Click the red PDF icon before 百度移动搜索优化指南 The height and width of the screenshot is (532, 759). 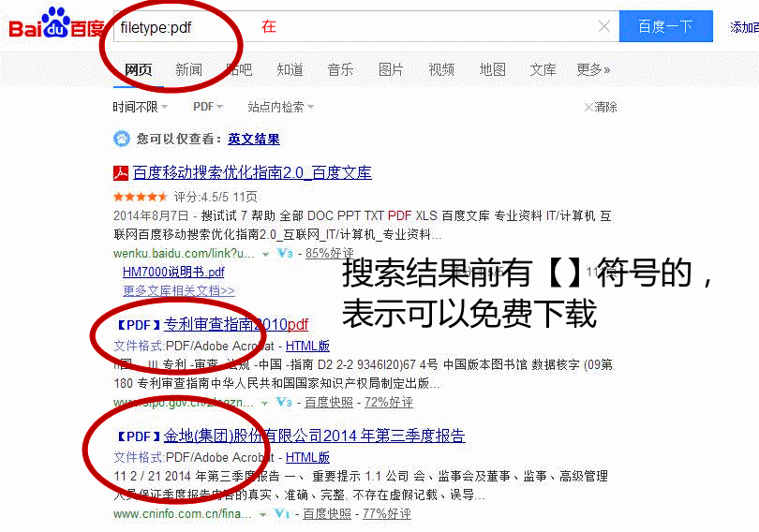121,173
